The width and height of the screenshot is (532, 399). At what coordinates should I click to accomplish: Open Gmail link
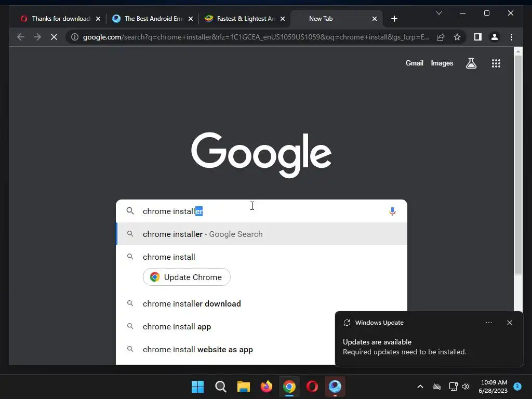point(414,63)
